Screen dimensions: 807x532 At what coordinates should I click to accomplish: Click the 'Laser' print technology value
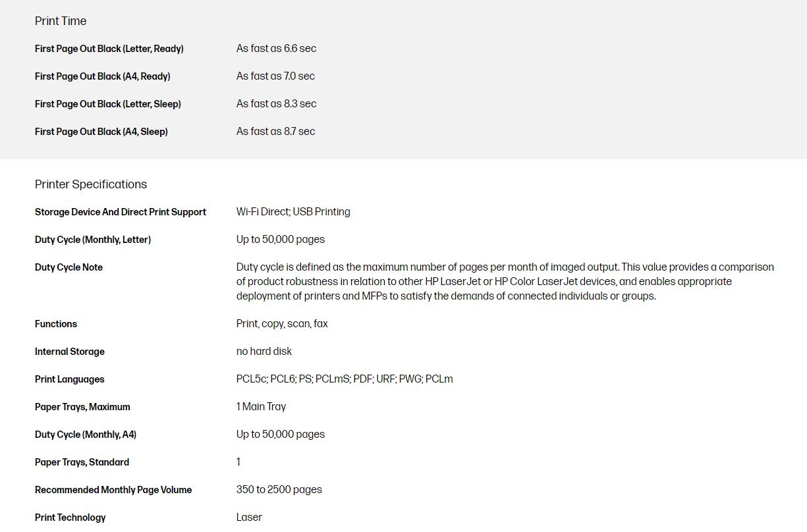pos(249,518)
